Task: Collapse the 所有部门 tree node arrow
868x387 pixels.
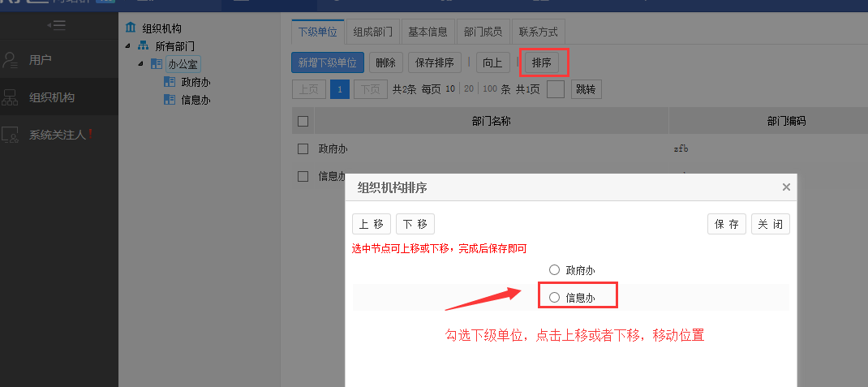Action: point(129,46)
